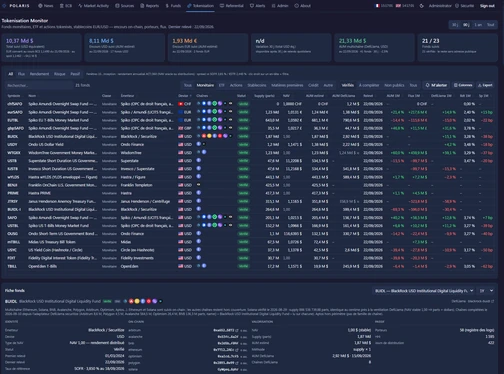Click the EU flag on EUTBL row

tap(181, 120)
